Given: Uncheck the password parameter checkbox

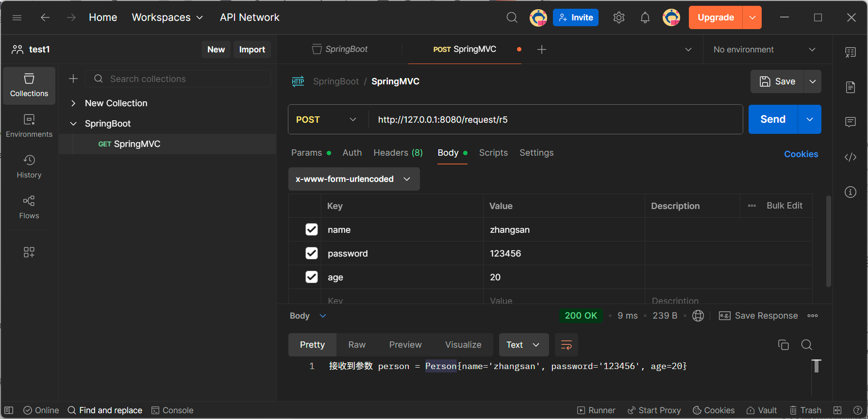Looking at the screenshot, I should click(x=312, y=253).
